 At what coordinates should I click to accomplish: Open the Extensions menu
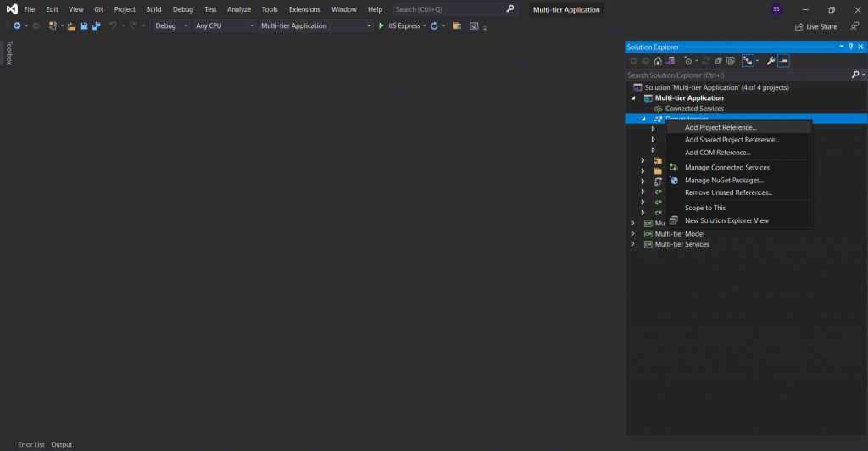coord(304,9)
